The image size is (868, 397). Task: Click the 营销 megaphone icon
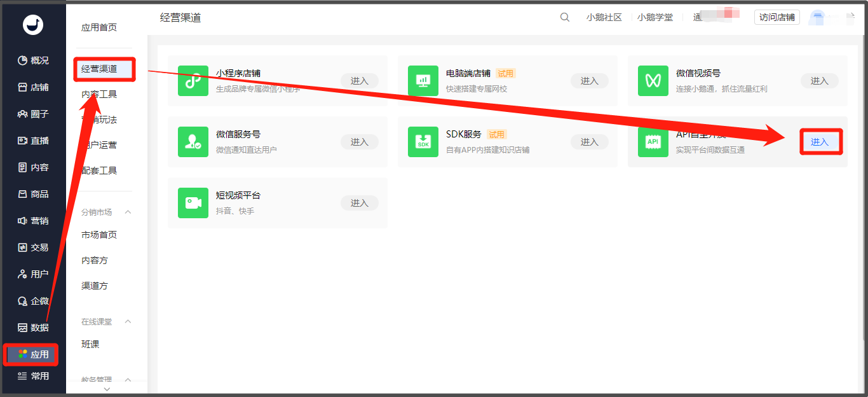click(22, 221)
